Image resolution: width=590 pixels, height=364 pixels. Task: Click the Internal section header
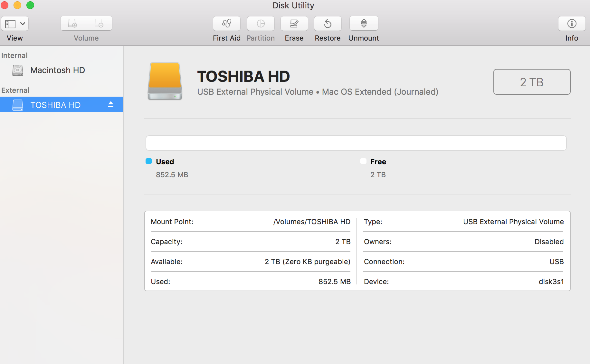(x=14, y=55)
